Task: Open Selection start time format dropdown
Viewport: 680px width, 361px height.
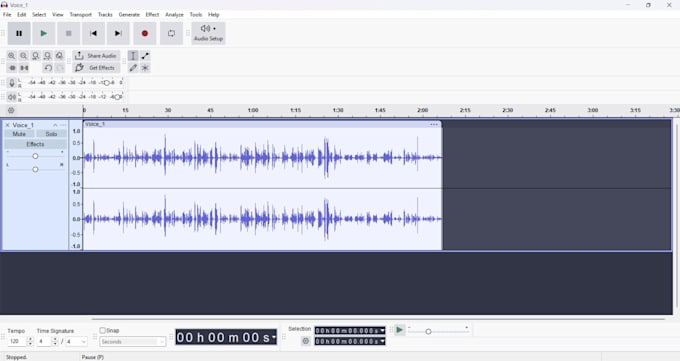Action: (382, 331)
